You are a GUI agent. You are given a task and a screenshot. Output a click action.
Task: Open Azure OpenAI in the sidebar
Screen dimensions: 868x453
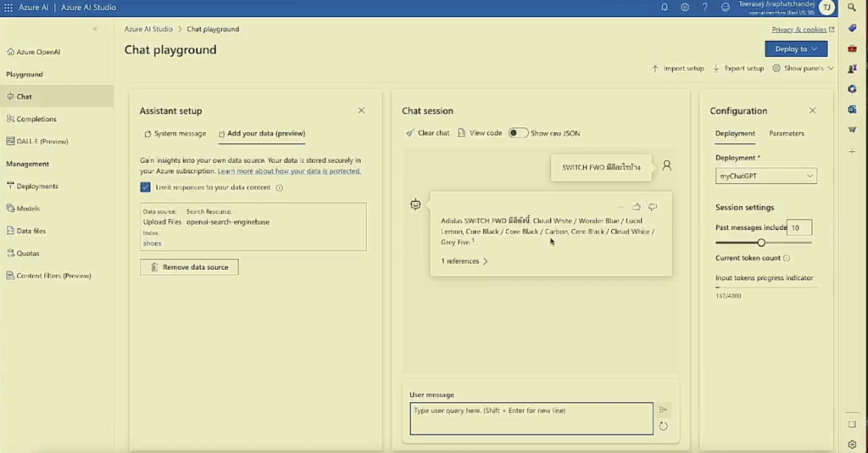click(x=33, y=52)
